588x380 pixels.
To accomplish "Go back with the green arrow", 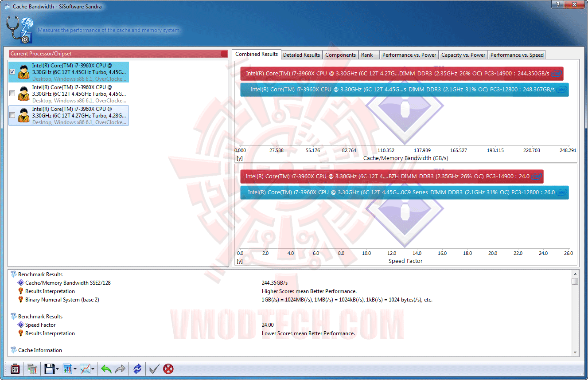I will pyautogui.click(x=106, y=368).
